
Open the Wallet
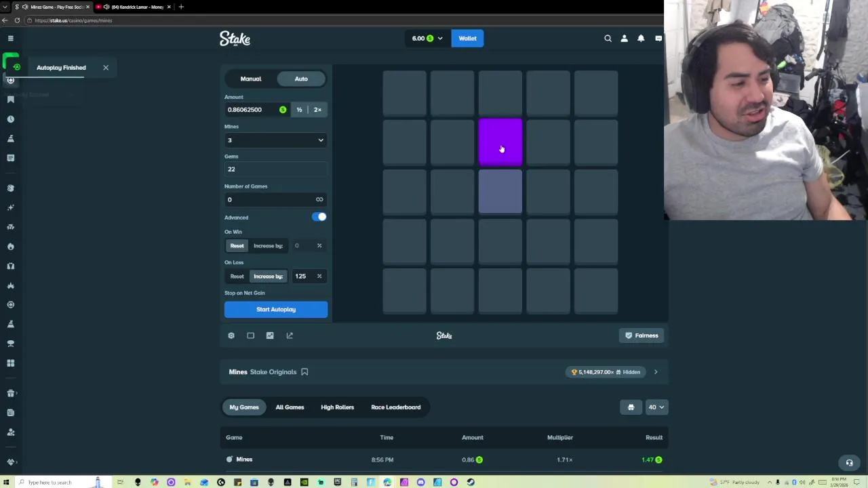467,39
